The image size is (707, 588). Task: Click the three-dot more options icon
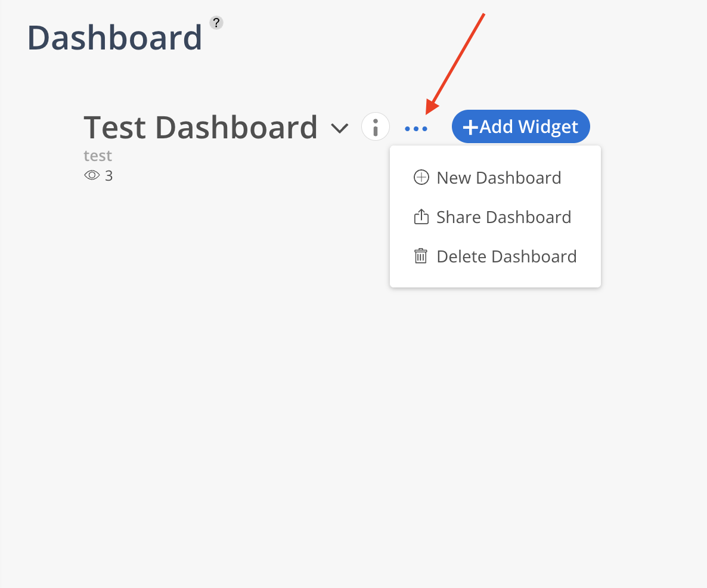point(416,128)
